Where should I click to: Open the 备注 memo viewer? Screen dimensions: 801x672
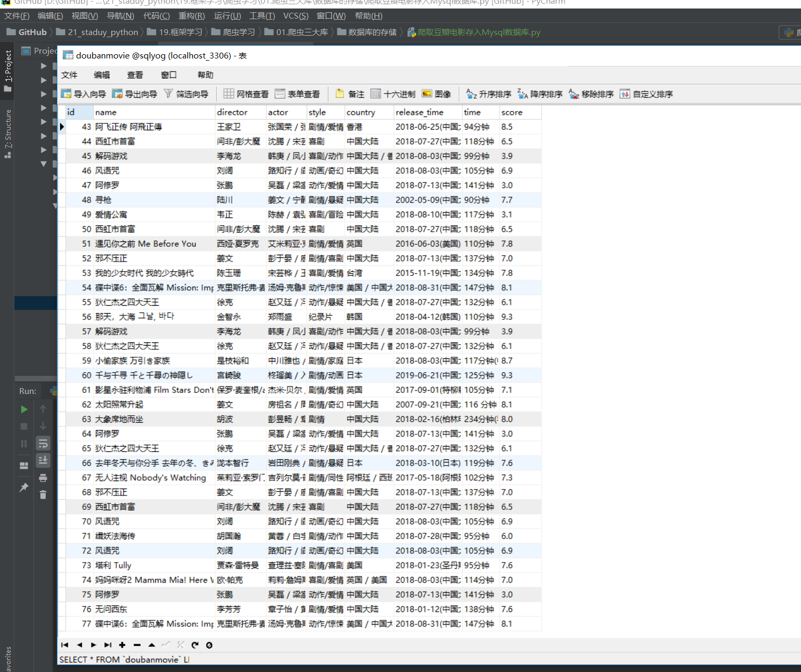(x=350, y=94)
